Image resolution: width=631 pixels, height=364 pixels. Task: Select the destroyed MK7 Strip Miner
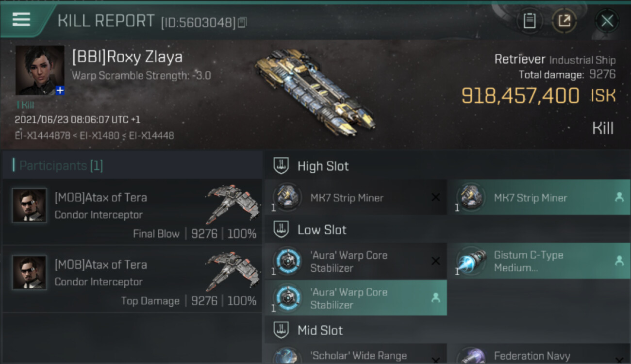click(356, 198)
